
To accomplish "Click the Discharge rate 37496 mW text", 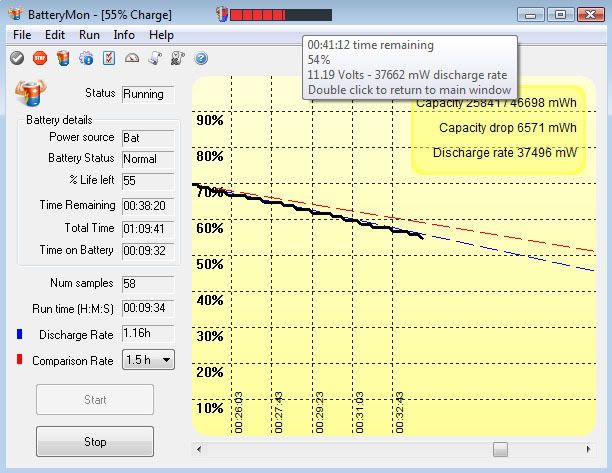I will pyautogui.click(x=505, y=153).
